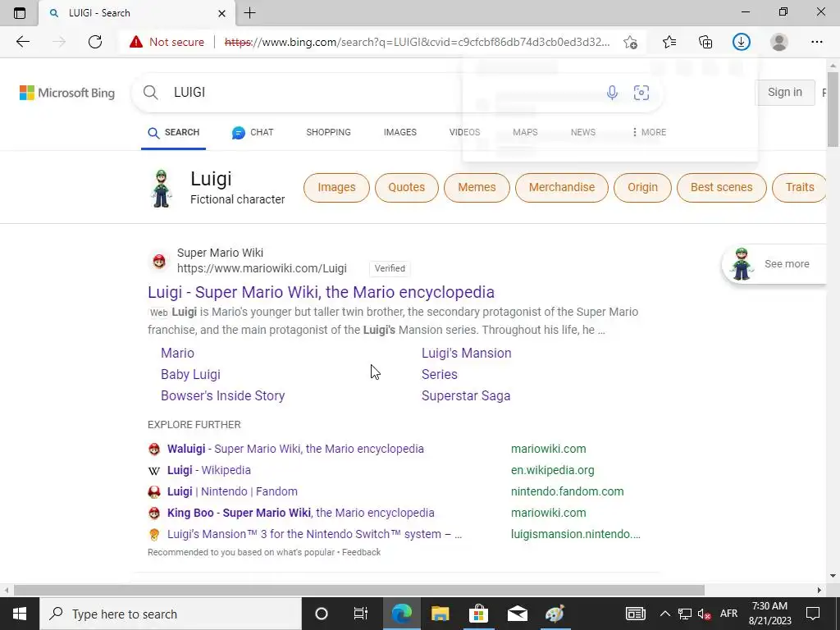Screen dimensions: 840x630
Task: Switch to the IMAGES tab
Action: point(399,132)
